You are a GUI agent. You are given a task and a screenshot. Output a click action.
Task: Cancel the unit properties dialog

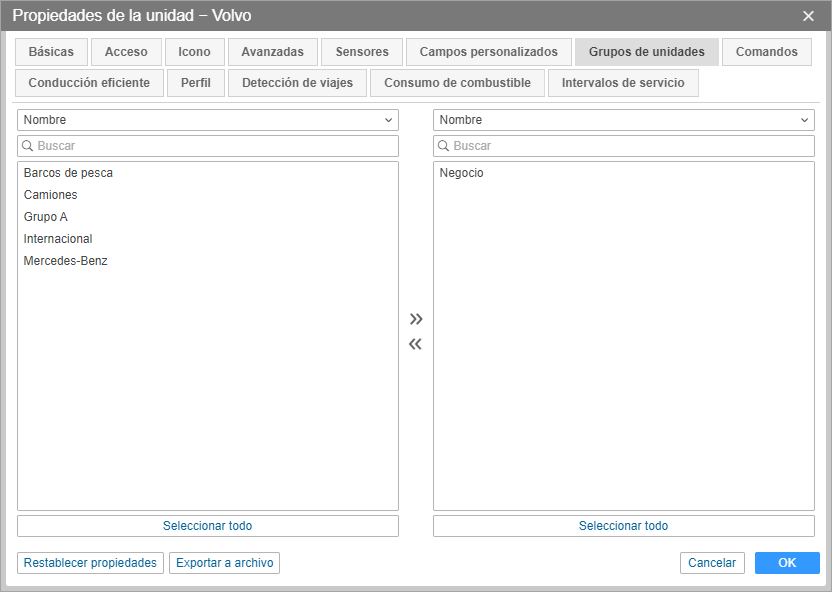click(x=712, y=563)
